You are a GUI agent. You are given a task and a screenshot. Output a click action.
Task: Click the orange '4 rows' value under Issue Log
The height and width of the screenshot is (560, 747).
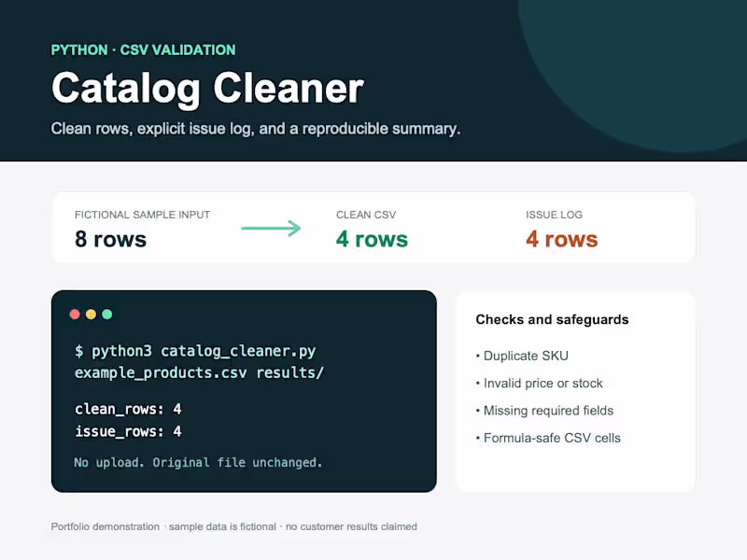(562, 239)
